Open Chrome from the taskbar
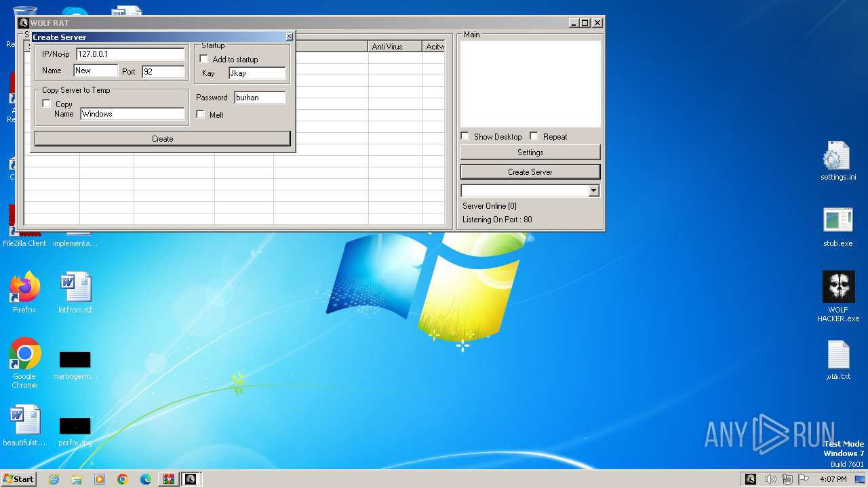This screenshot has height=488, width=868. [x=123, y=479]
